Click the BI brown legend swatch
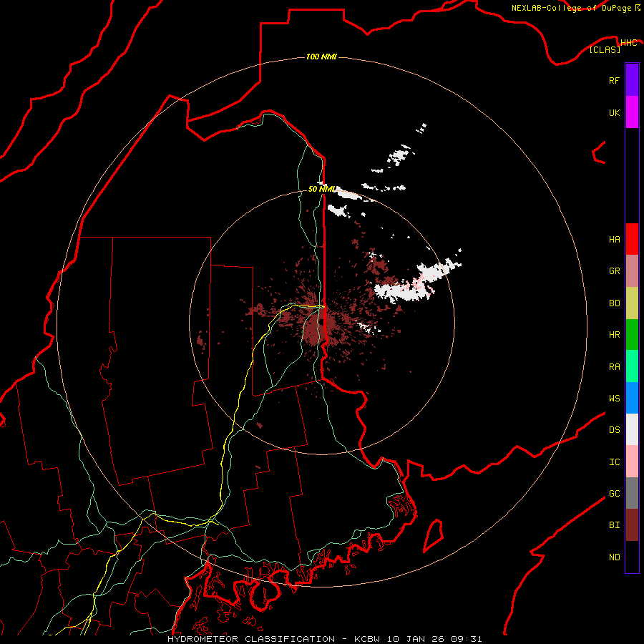The image size is (644, 644). (632, 525)
